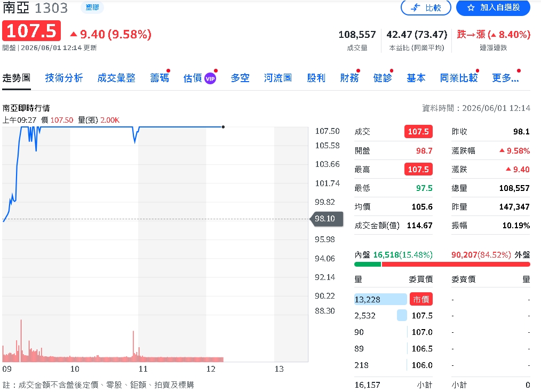
Task: Go to the 股利 tab
Action: pos(316,78)
